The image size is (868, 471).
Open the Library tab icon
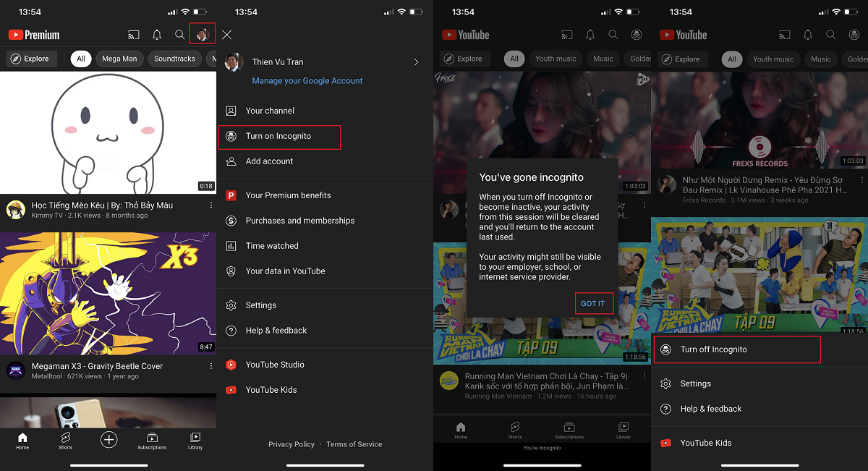195,440
